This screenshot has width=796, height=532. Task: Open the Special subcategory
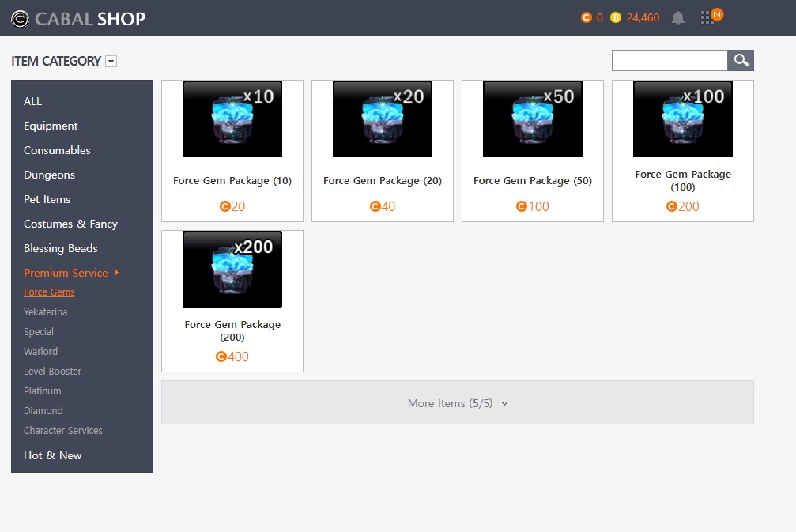38,331
